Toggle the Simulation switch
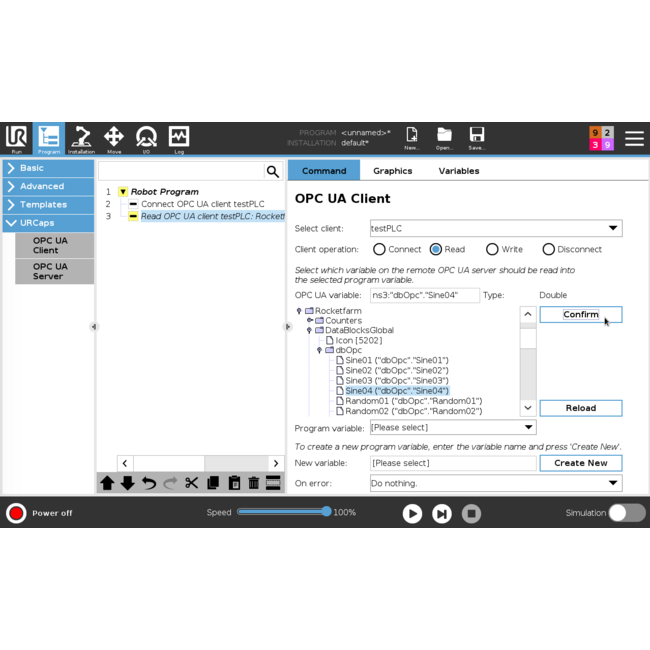650x650 pixels. (x=627, y=513)
